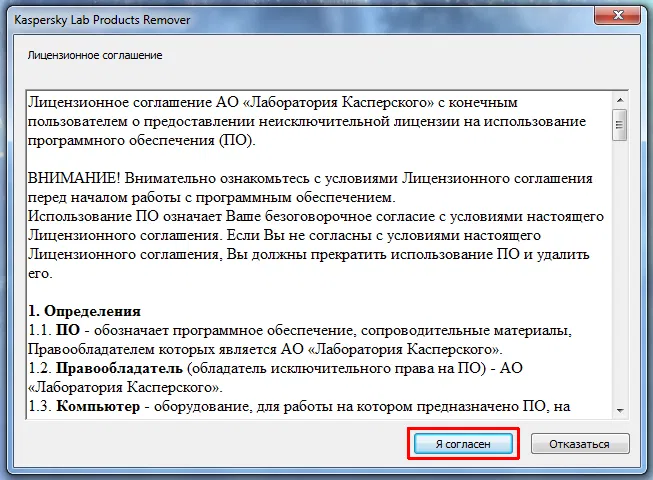Click the "Лицензионное соглашение" dialog header label
This screenshot has width=653, height=480.
point(95,55)
